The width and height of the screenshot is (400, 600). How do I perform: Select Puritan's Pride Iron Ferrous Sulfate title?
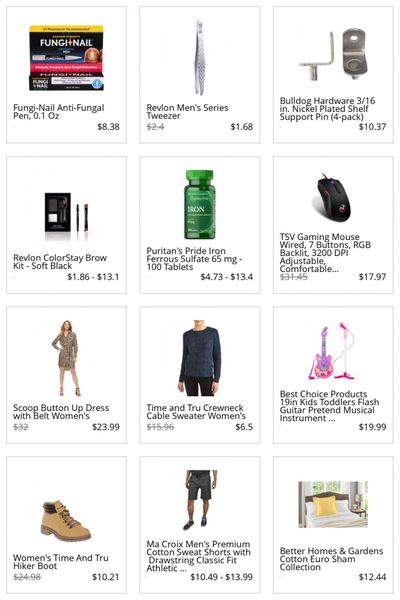(194, 259)
